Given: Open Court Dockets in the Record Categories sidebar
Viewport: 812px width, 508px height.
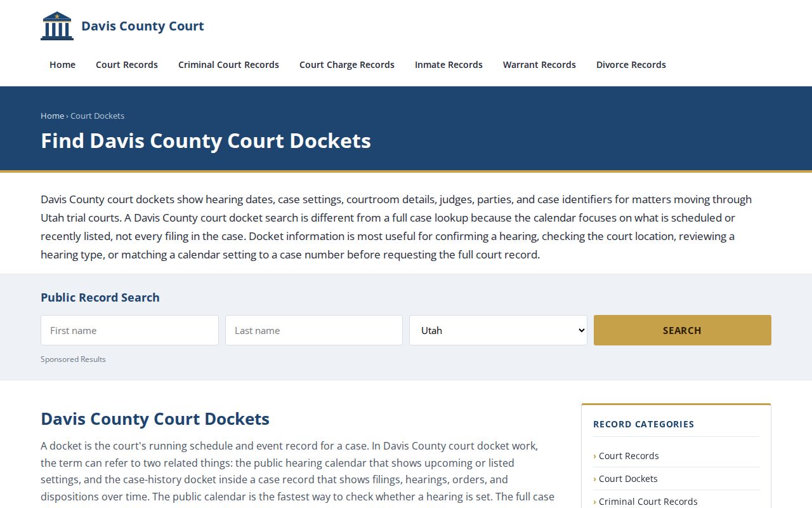Looking at the screenshot, I should (628, 479).
